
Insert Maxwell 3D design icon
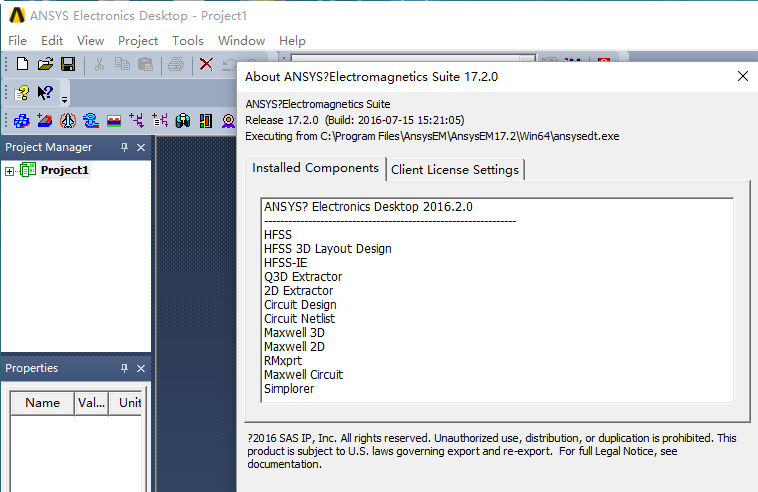tap(183, 120)
